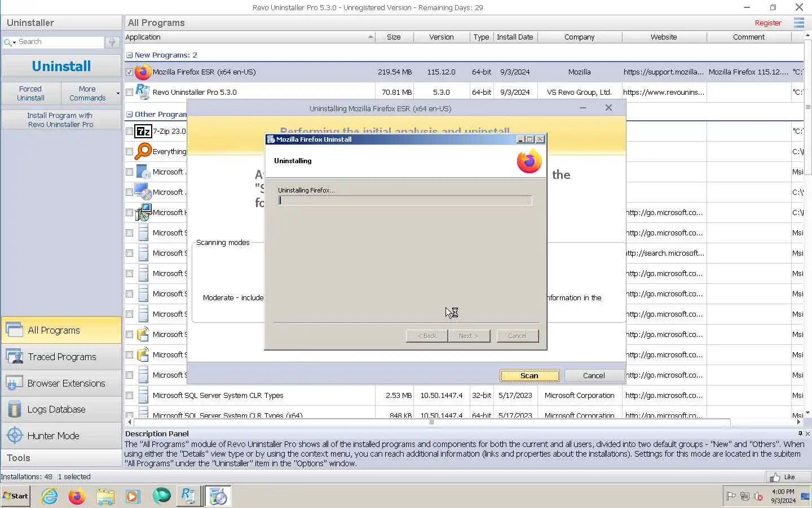Open the hamburger menu next to Register
This screenshot has width=812, height=508.
pos(798,23)
